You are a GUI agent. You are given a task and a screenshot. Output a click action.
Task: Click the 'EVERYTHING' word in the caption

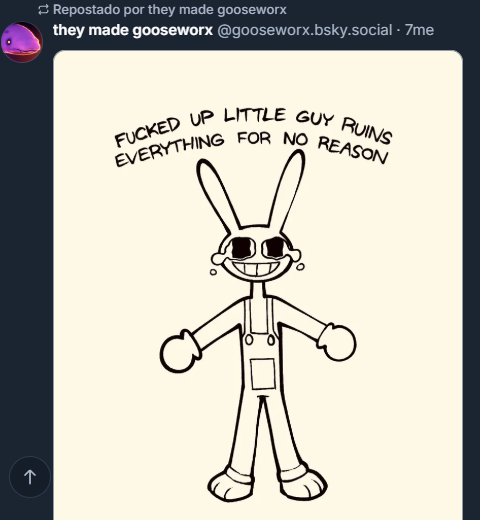click(x=169, y=150)
